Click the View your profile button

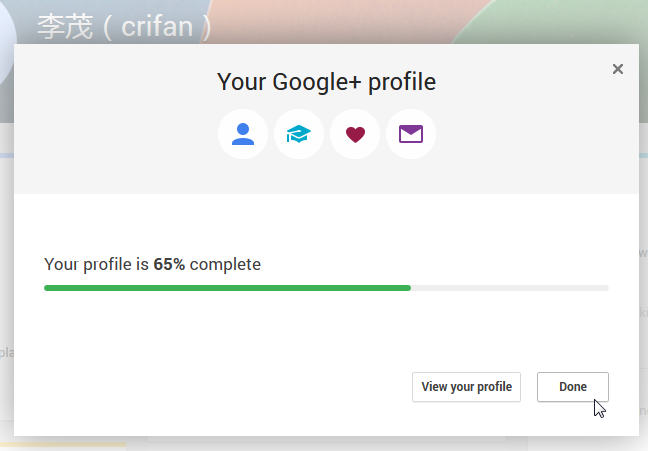pos(466,387)
